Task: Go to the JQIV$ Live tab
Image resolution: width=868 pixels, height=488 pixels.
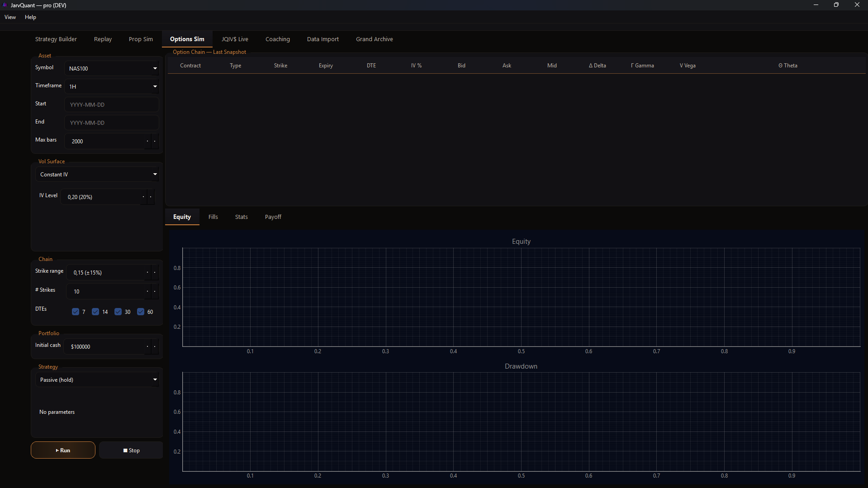Action: coord(235,39)
